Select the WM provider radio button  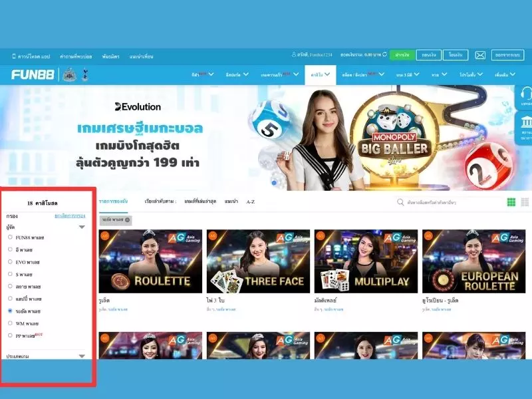pyautogui.click(x=10, y=323)
